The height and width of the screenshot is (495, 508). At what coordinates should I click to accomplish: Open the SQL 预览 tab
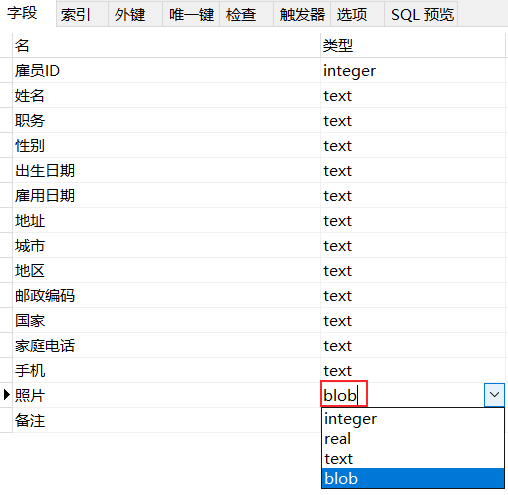[x=421, y=14]
